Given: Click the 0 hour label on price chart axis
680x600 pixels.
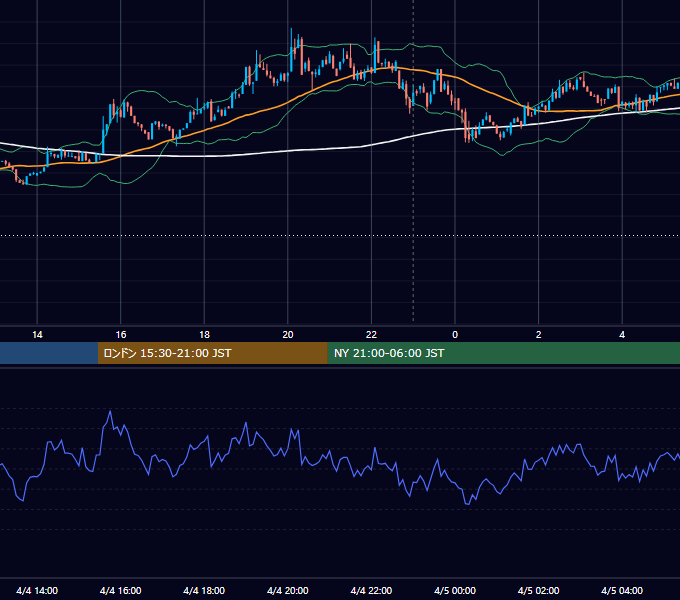Looking at the screenshot, I should [455, 335].
